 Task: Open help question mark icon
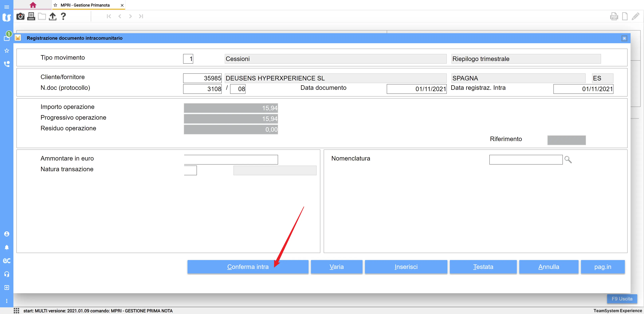click(x=63, y=16)
